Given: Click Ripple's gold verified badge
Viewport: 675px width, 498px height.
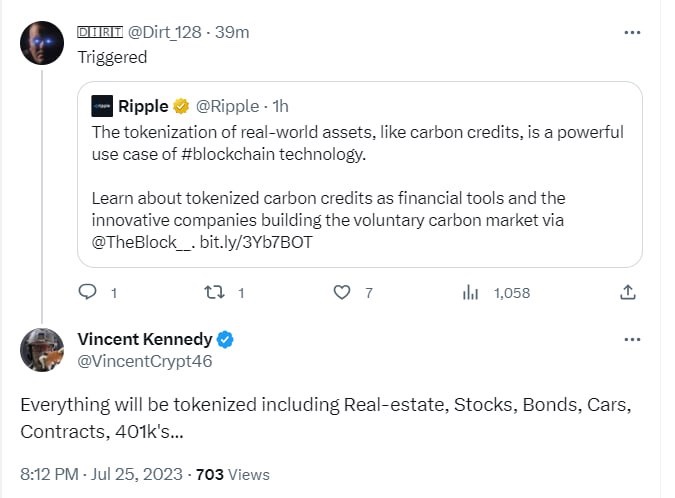Looking at the screenshot, I should [x=181, y=106].
